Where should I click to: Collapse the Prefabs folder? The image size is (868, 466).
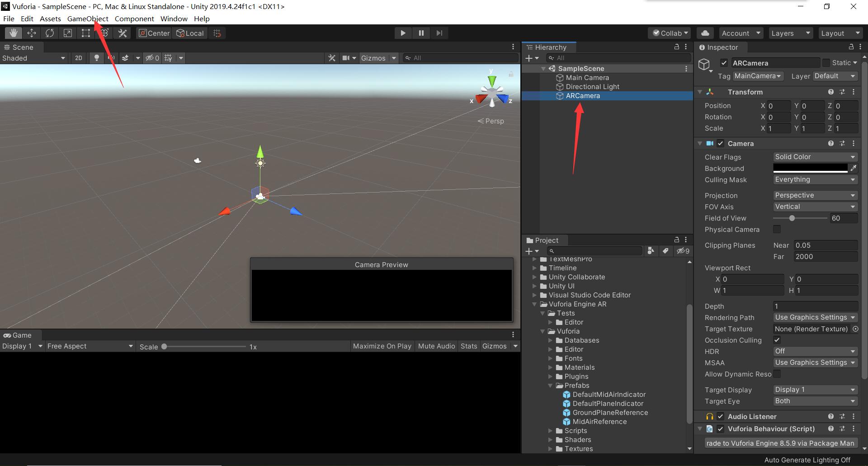(x=551, y=386)
